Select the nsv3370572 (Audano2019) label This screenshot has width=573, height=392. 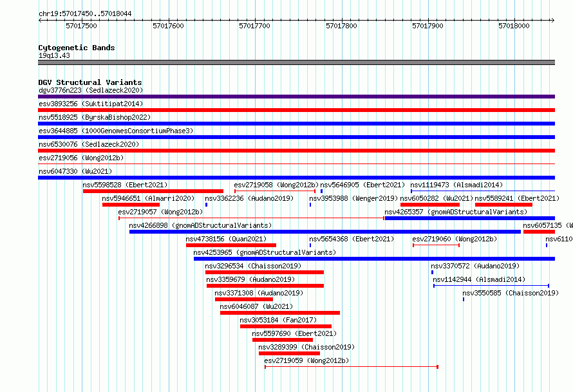[475, 266]
